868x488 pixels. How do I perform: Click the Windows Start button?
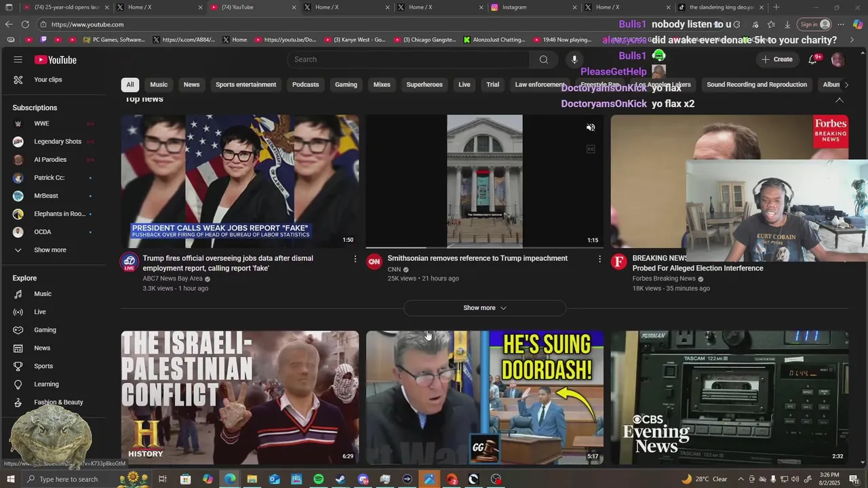coord(10,479)
